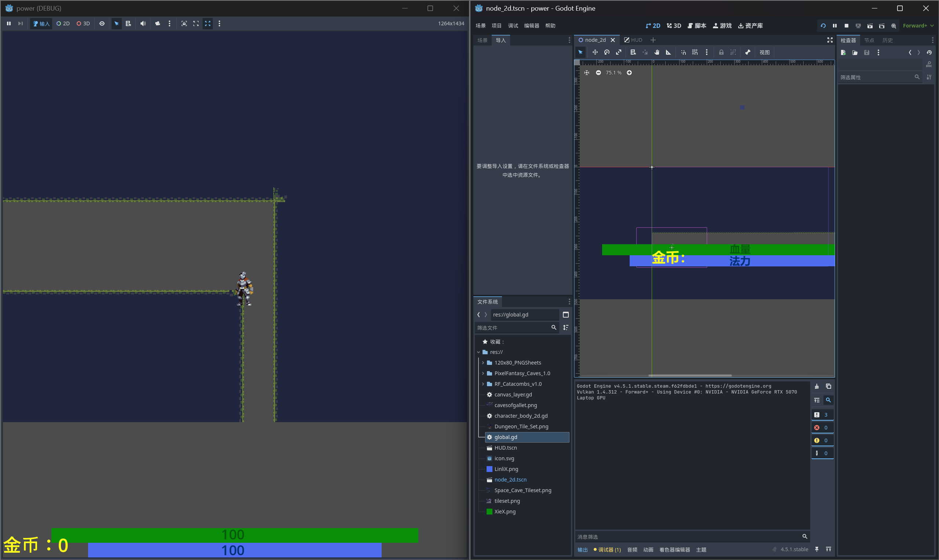Activate the Pan hand tool
This screenshot has height=560, width=939.
[x=656, y=52]
